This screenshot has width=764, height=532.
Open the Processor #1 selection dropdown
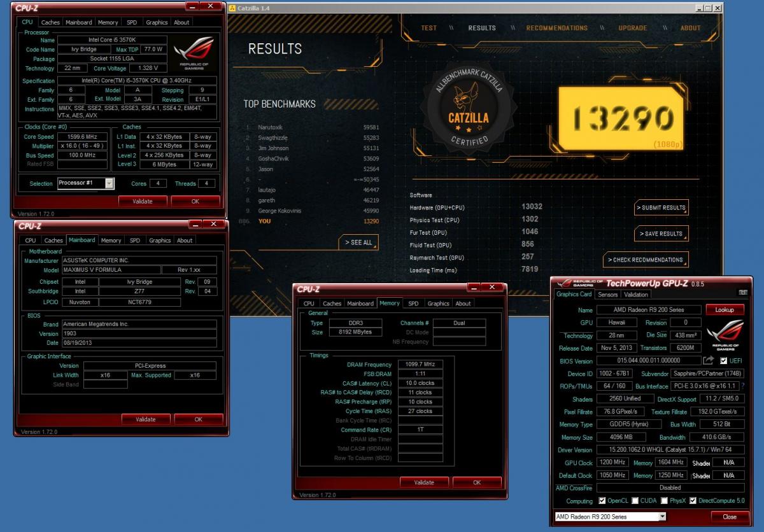pos(109,183)
